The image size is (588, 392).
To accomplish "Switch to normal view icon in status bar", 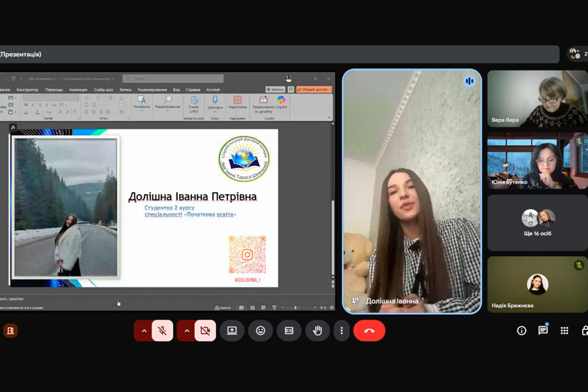I will (x=242, y=308).
